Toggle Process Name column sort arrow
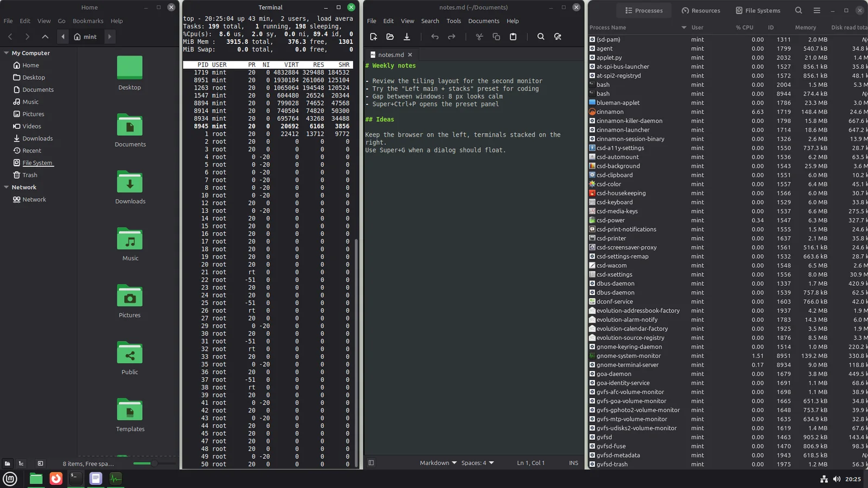868x488 pixels. (684, 28)
